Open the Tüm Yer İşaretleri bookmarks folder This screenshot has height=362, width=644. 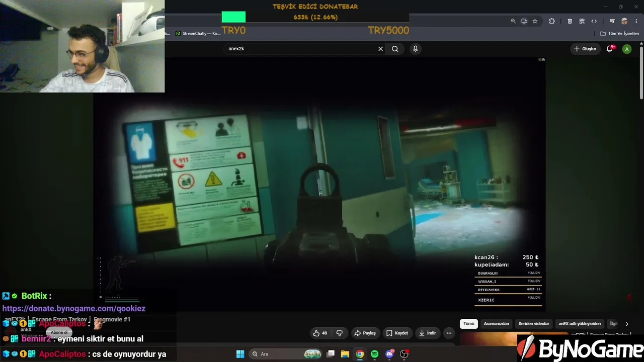click(619, 34)
